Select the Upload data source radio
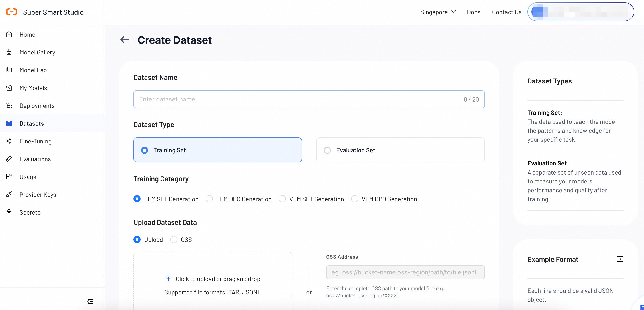The height and width of the screenshot is (310, 644). (x=137, y=240)
